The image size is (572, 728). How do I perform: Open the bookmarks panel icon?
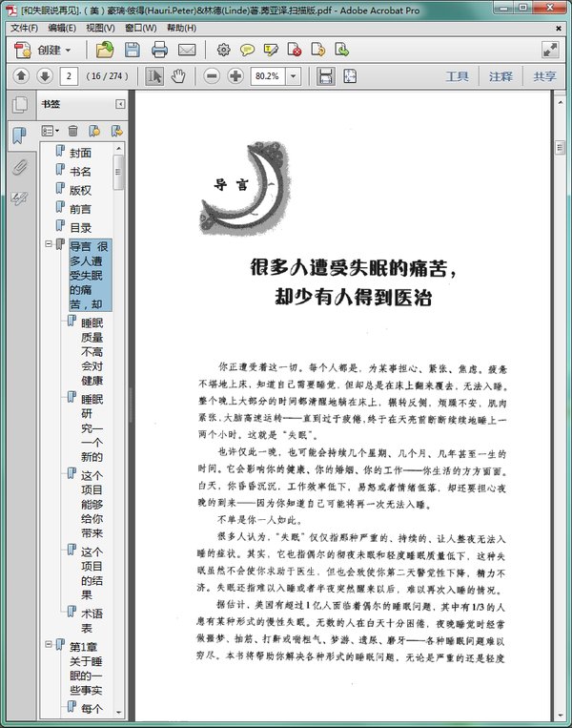click(19, 135)
